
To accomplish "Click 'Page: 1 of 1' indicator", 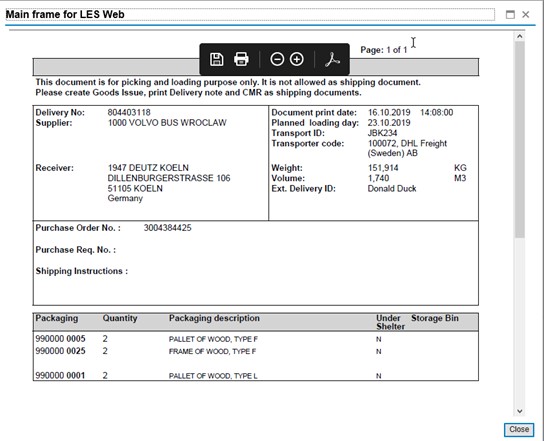I will [x=384, y=50].
